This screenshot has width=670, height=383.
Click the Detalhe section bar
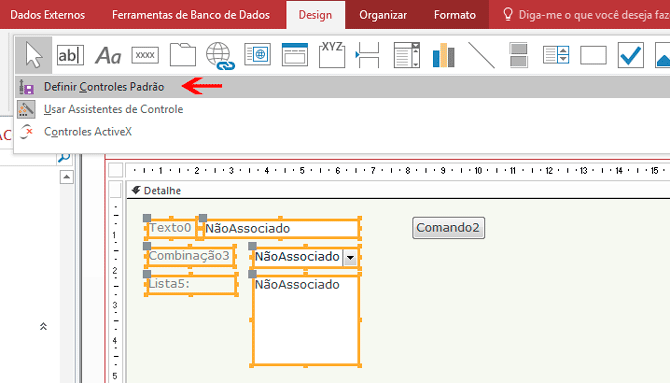pos(398,191)
